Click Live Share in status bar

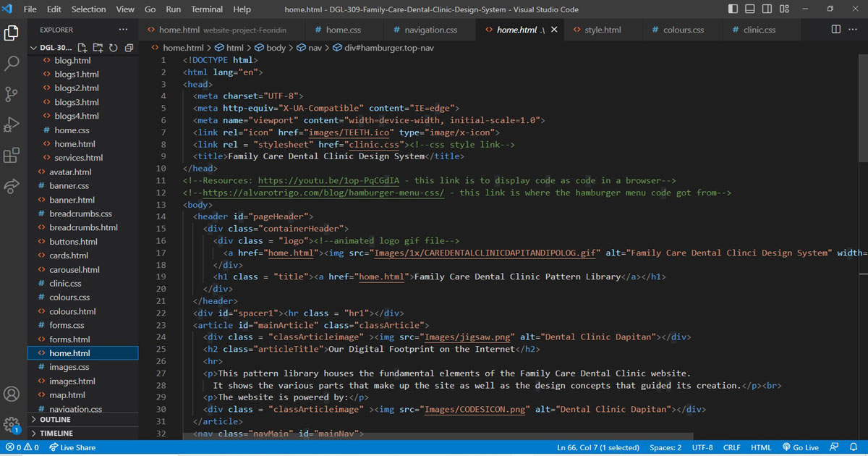[72, 447]
